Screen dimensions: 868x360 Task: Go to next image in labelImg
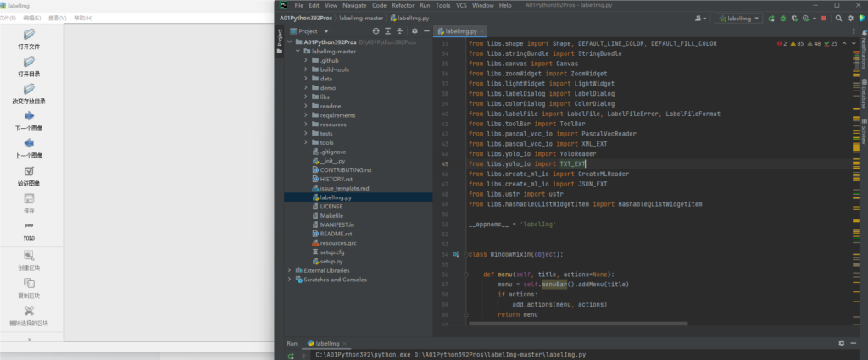[x=29, y=115]
